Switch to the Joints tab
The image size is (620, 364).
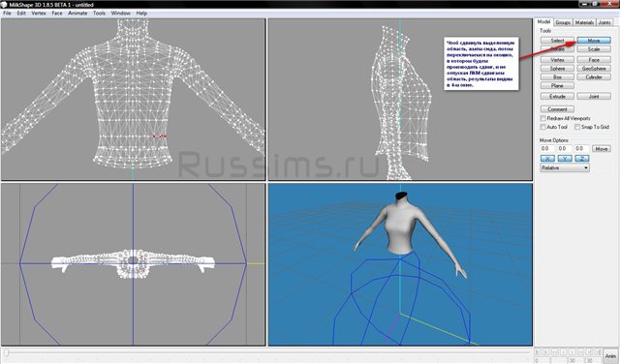[604, 22]
